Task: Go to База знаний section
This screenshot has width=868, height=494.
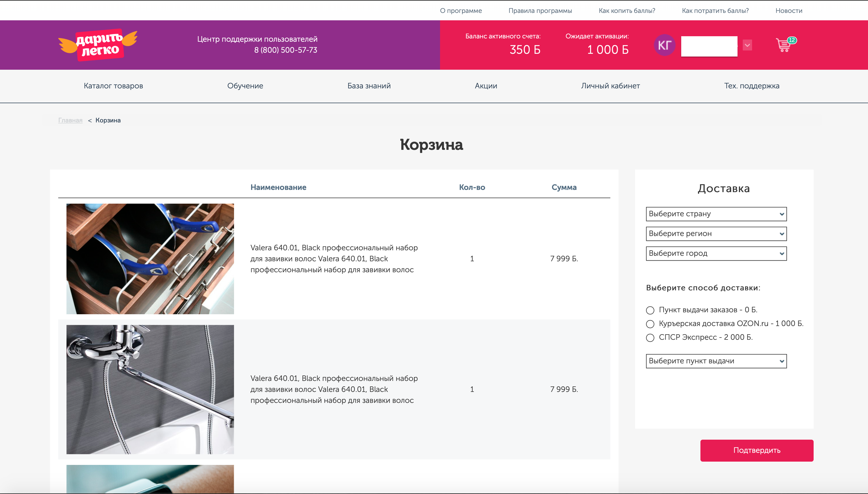Action: click(369, 86)
